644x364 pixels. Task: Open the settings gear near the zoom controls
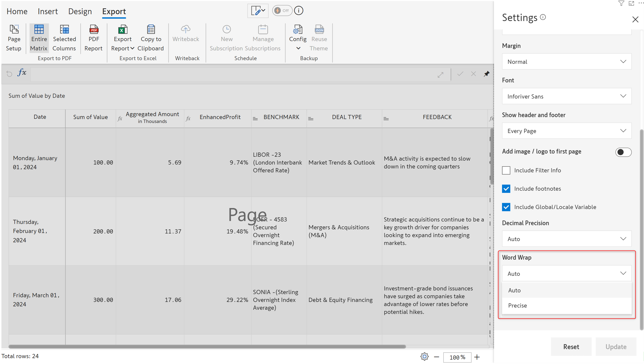pyautogui.click(x=424, y=357)
